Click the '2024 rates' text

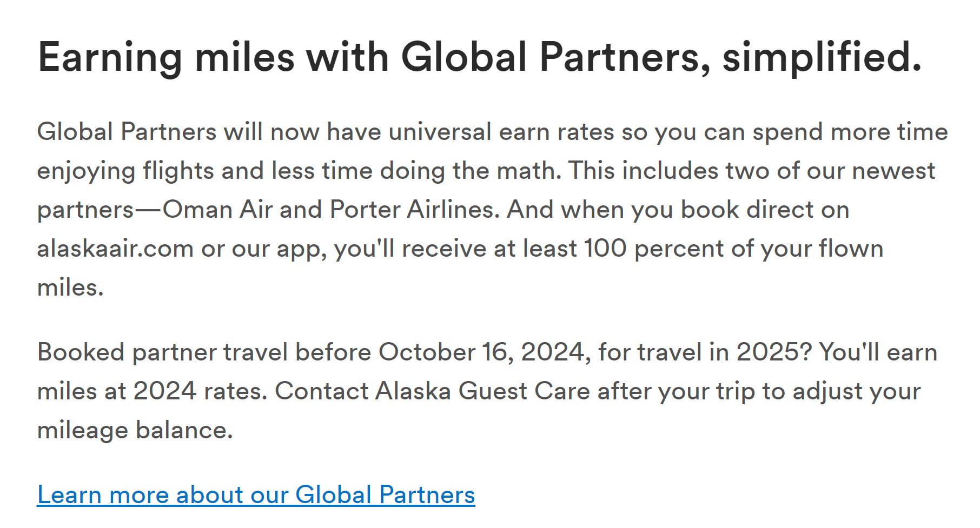(201, 391)
